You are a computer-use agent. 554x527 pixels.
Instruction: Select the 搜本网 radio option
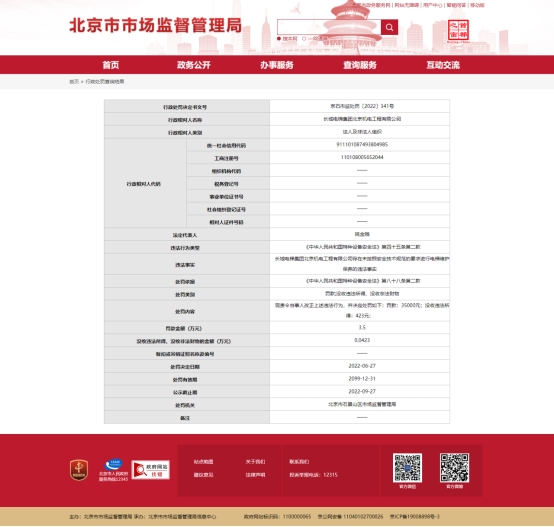click(279, 39)
